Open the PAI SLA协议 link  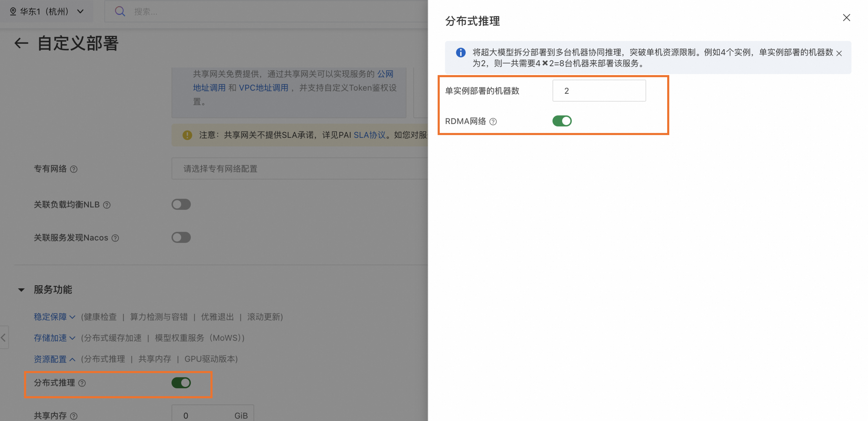tap(370, 135)
